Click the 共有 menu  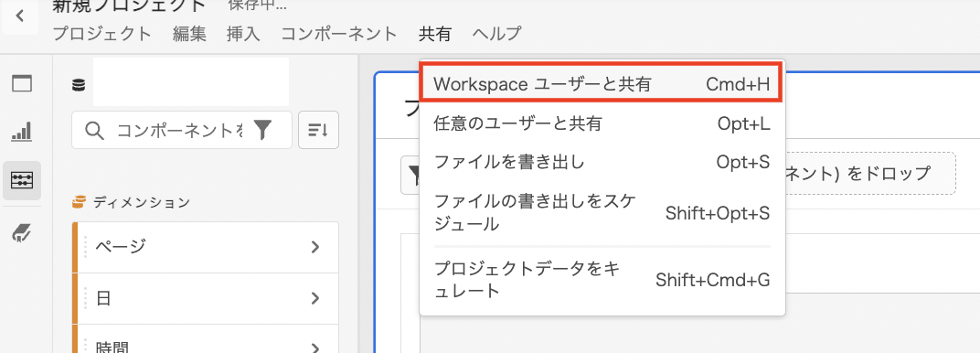pyautogui.click(x=435, y=34)
